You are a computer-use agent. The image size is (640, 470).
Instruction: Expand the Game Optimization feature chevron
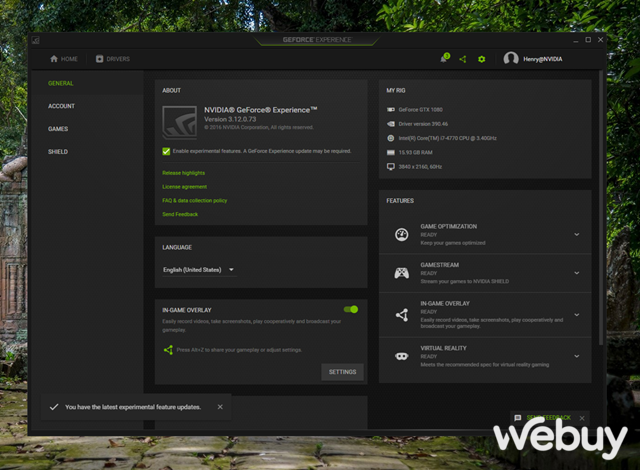click(577, 234)
